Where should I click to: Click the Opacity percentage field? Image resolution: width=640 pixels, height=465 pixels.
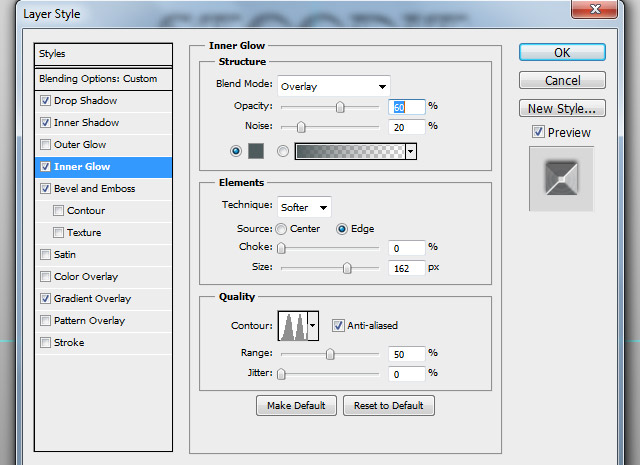click(407, 107)
